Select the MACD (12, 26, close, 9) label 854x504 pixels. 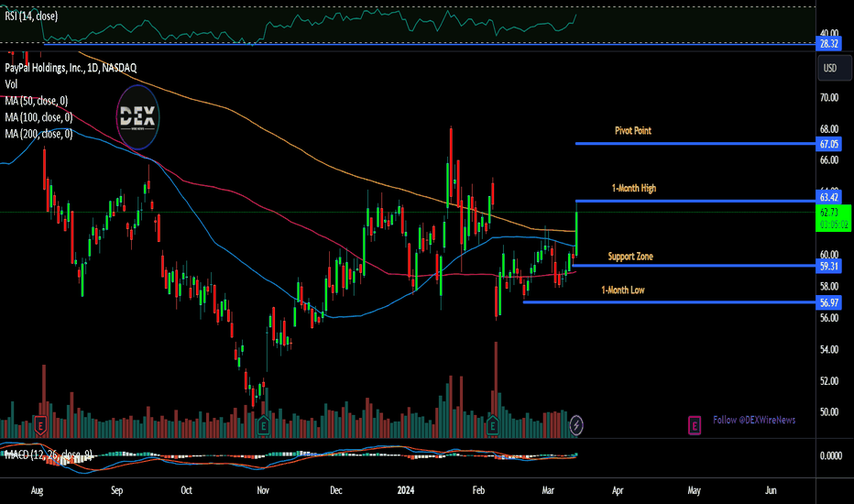[49, 455]
